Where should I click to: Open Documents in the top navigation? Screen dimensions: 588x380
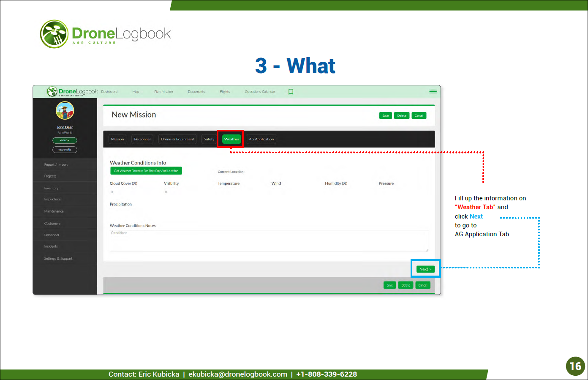(196, 92)
